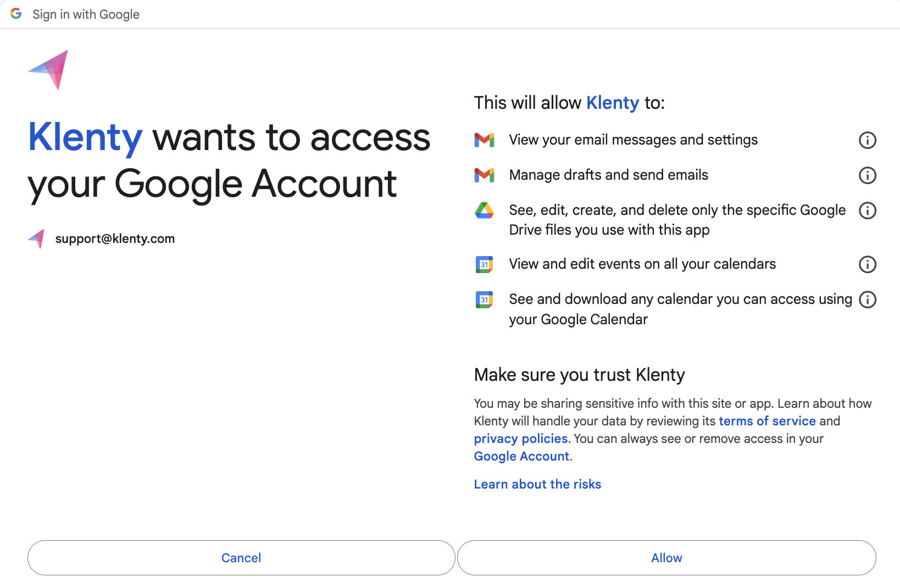Screen dimensions: 900x588
Task: Click Klenty link in 'This will allow' heading
Action: click(613, 103)
